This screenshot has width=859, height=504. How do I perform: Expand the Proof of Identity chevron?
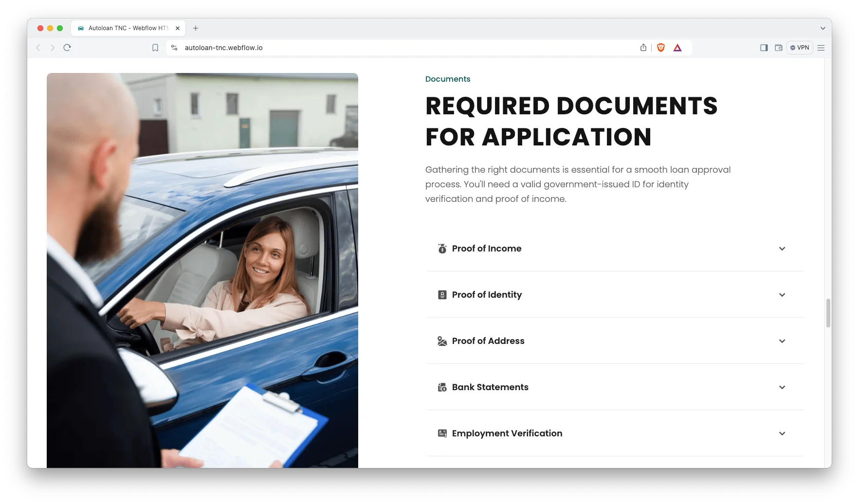coord(782,295)
